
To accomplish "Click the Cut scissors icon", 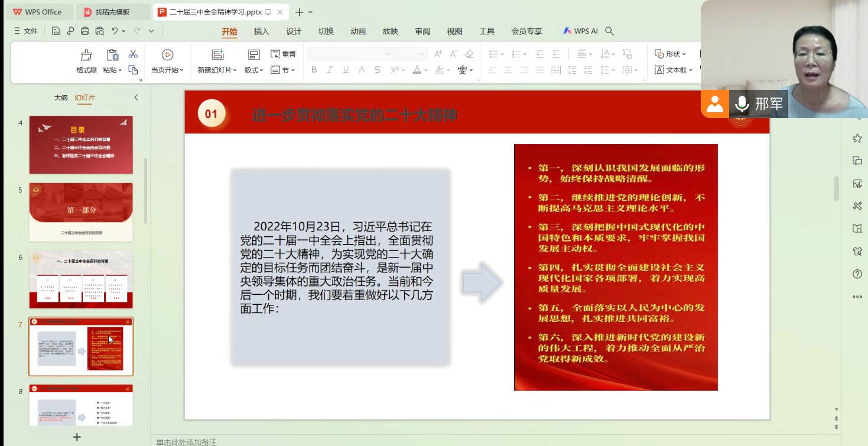I will (133, 54).
